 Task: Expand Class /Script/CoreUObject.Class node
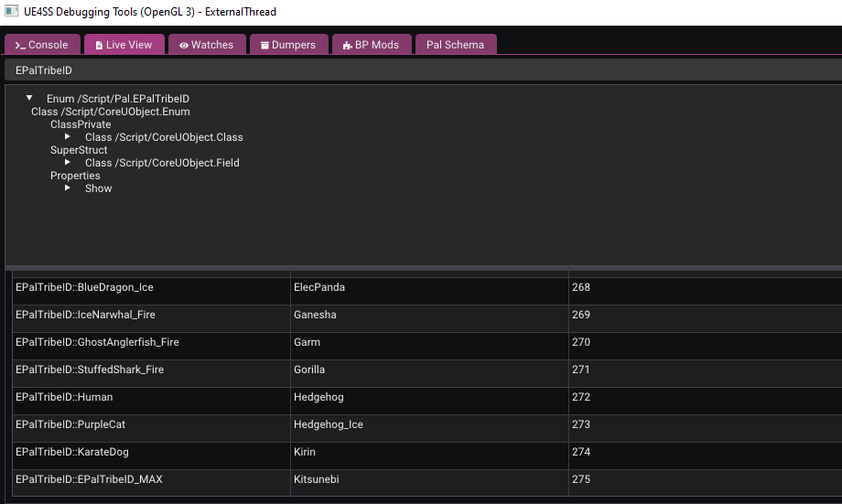(x=68, y=137)
